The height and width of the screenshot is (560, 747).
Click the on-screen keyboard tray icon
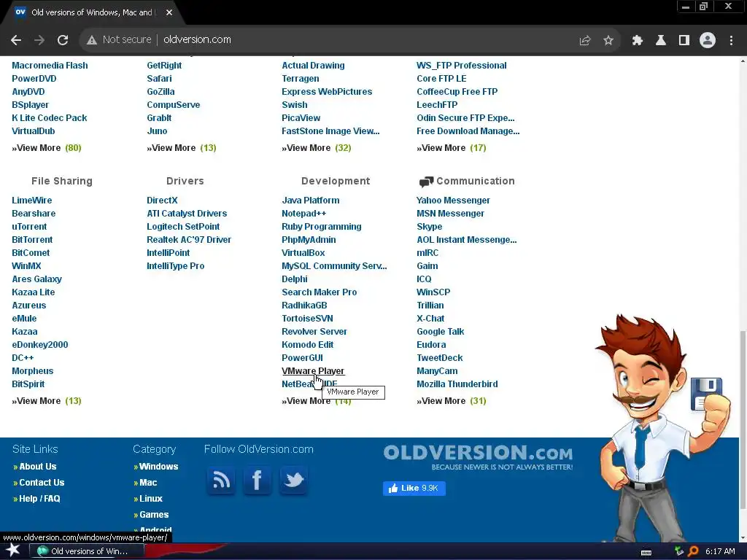(x=646, y=553)
